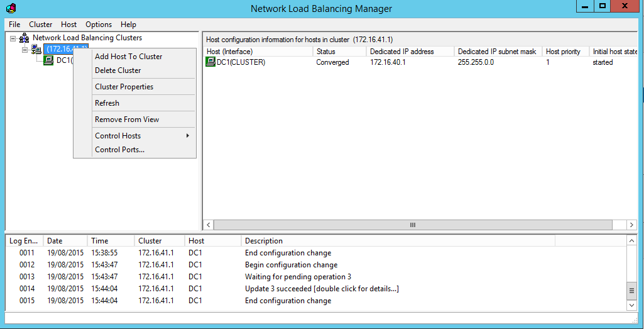Sort by the Status column header
644x329 pixels.
(325, 52)
